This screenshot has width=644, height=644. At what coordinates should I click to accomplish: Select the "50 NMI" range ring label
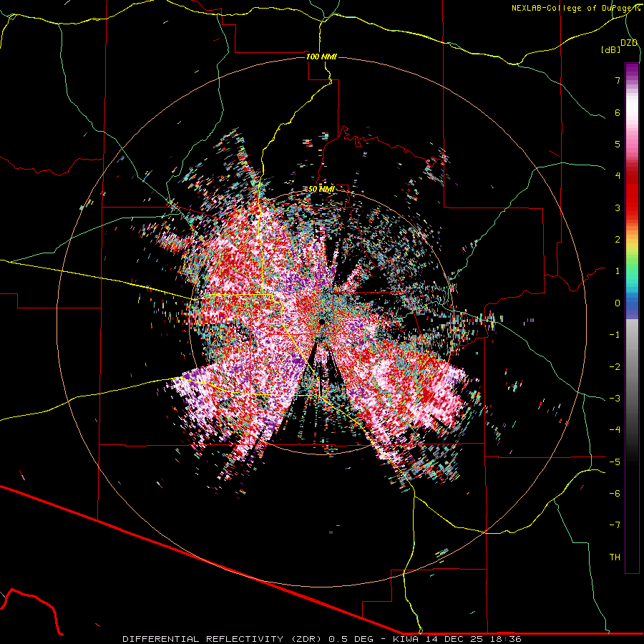(321, 189)
